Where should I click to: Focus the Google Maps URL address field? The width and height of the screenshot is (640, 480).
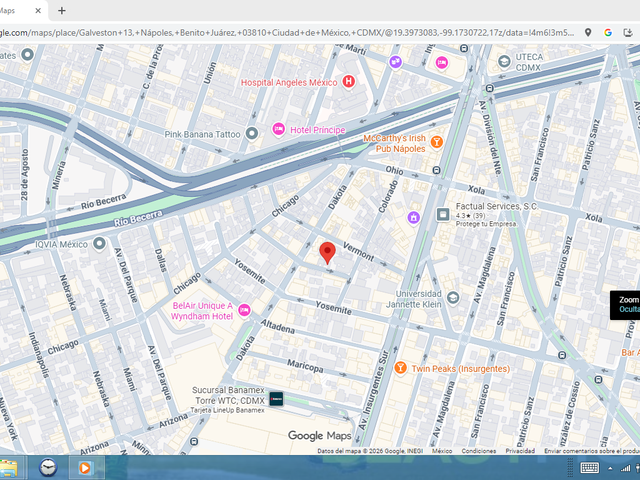[286, 33]
